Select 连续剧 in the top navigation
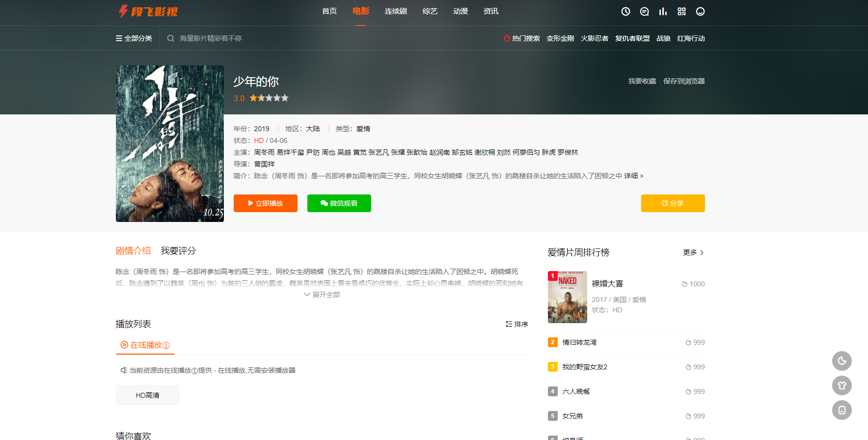 pyautogui.click(x=396, y=11)
